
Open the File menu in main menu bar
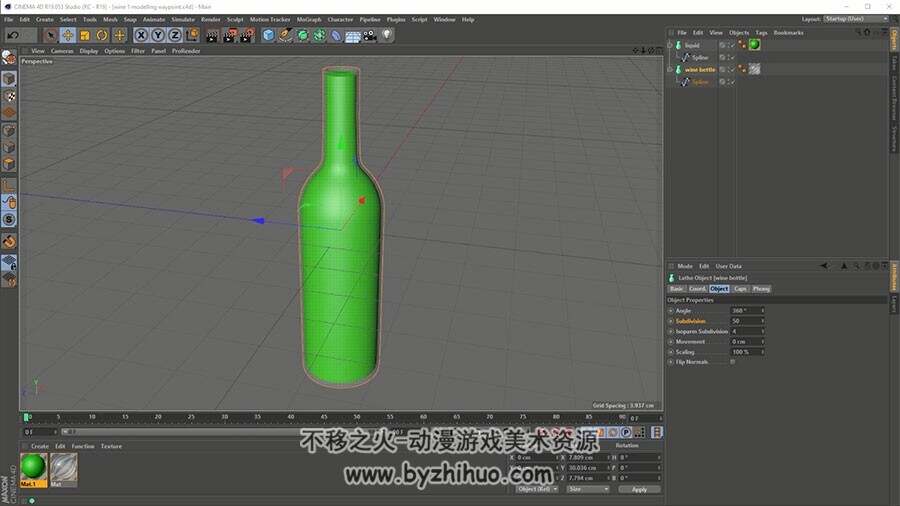point(9,20)
